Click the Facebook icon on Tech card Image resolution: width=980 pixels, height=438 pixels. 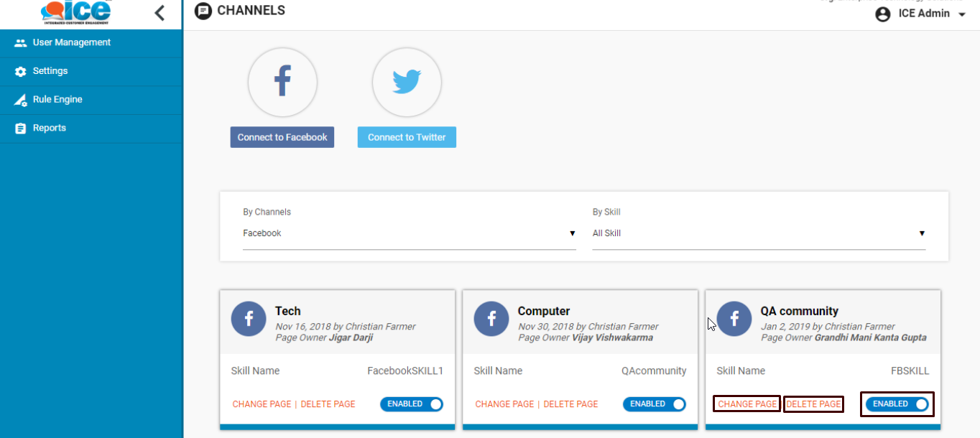click(x=249, y=318)
